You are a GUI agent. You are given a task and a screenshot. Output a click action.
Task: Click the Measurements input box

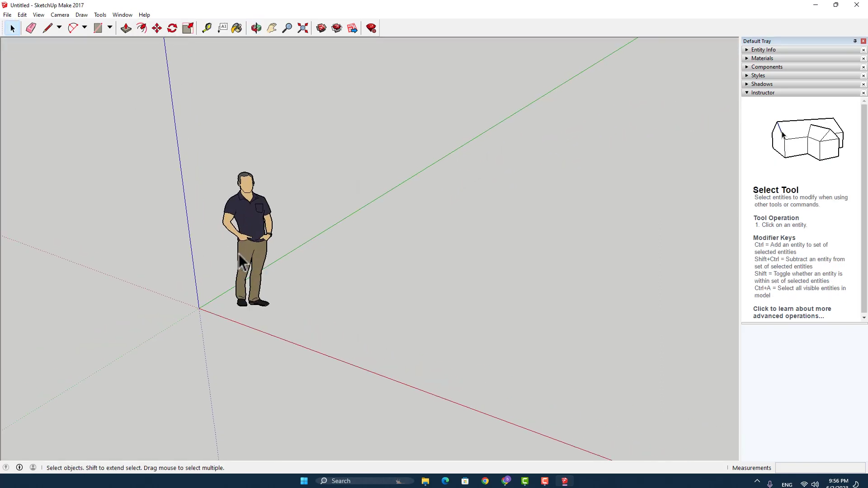(x=820, y=468)
